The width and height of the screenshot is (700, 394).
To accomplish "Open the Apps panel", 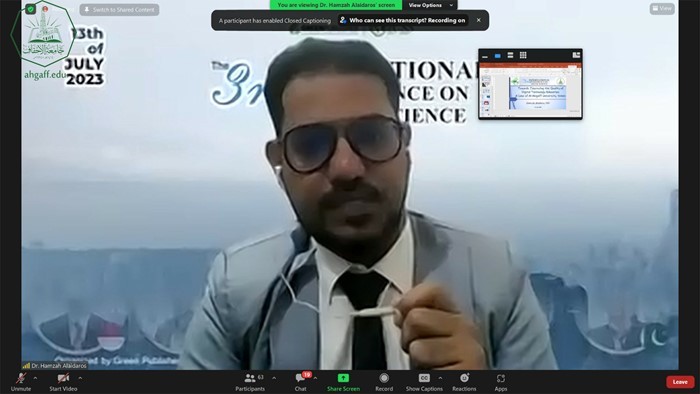I will click(500, 382).
